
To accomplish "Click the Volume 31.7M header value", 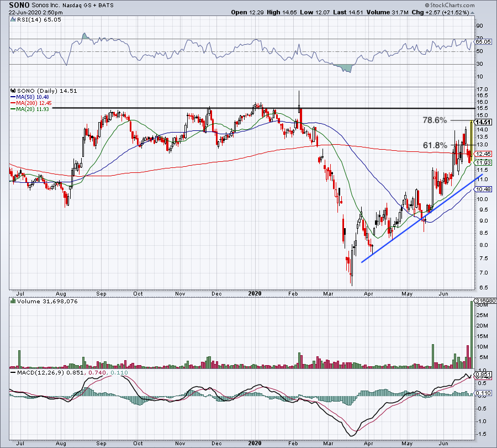I will (x=387, y=12).
